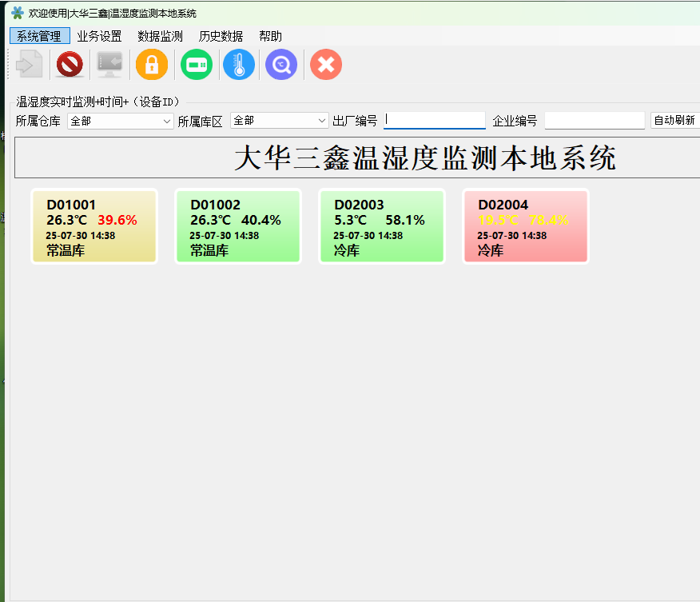Image resolution: width=700 pixels, height=602 pixels.
Task: Select the red D02004 冷库 sensor card
Action: pyautogui.click(x=526, y=226)
